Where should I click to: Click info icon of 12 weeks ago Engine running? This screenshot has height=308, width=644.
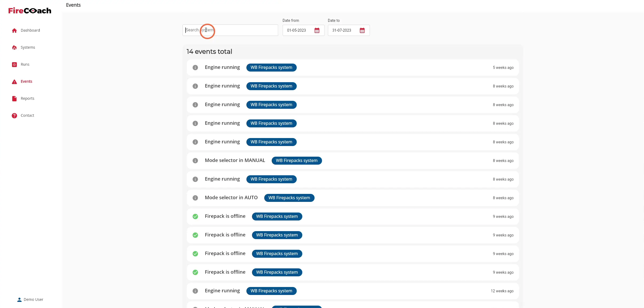195,291
